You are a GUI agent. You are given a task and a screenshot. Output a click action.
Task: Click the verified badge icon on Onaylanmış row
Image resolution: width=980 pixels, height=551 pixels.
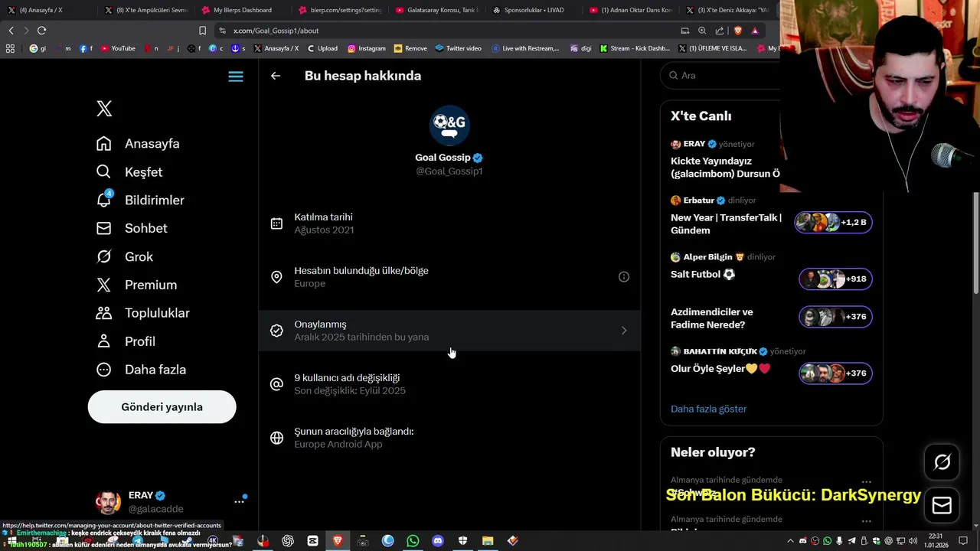click(276, 331)
